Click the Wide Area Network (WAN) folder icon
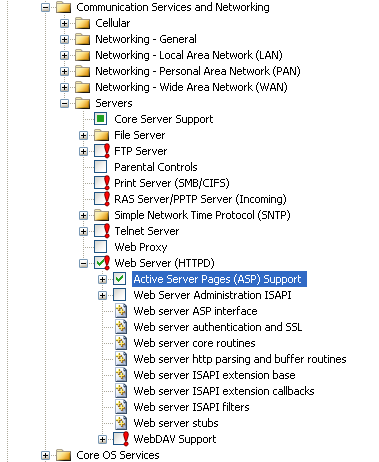Screen dimensions: 379x462 pos(82,87)
